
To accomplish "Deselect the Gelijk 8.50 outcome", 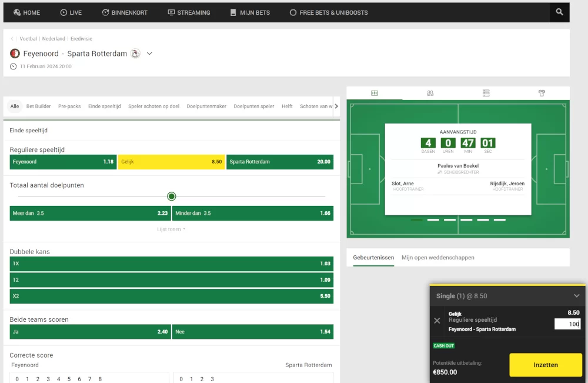I will tap(171, 162).
